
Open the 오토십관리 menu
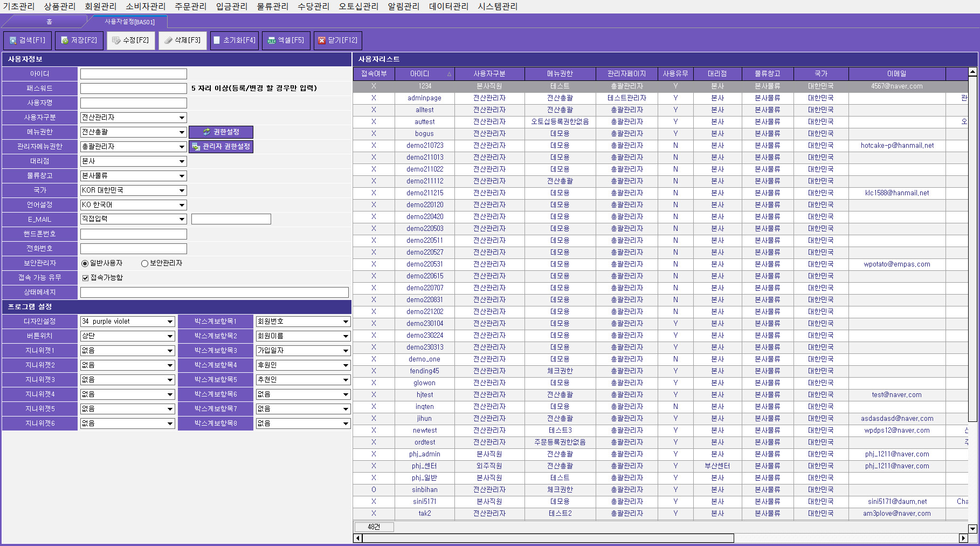tap(358, 6)
